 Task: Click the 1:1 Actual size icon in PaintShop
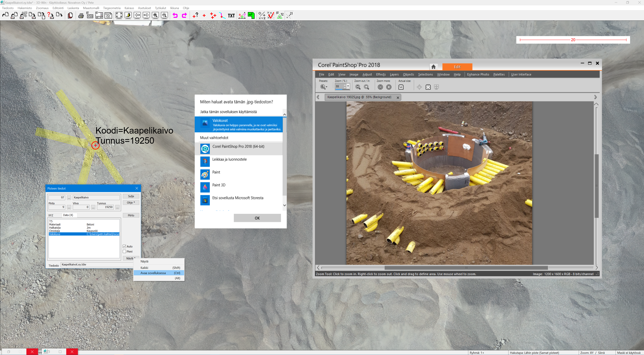coord(401,87)
